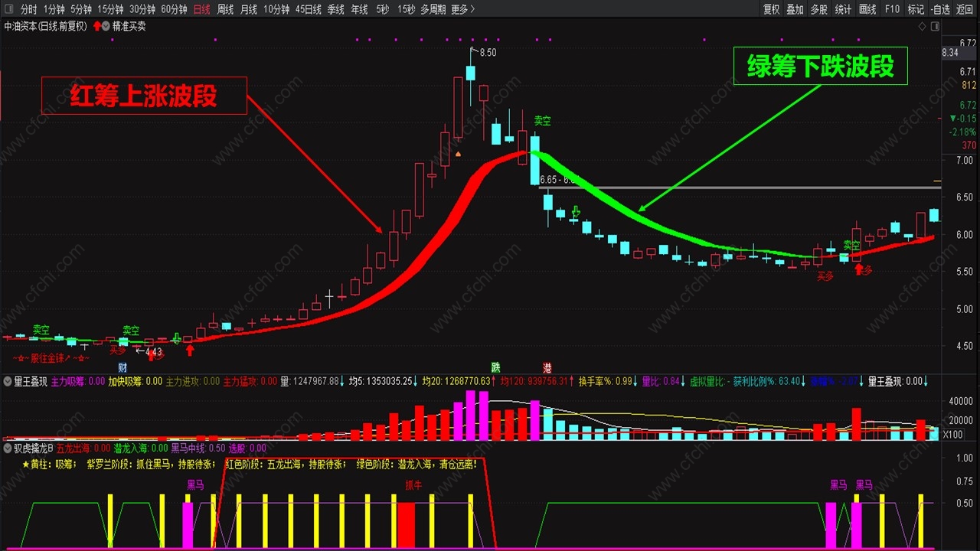Click the diamond icon at chart top-right
980x551 pixels.
click(922, 26)
